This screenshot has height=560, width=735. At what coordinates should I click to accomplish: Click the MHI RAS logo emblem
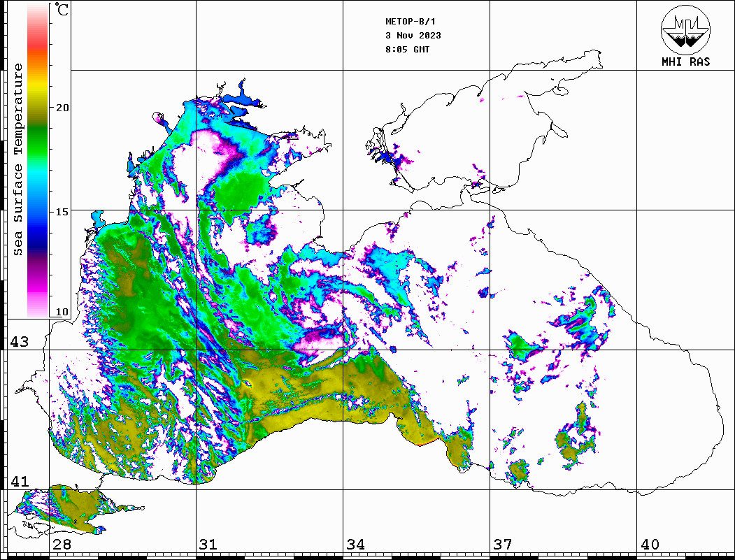[685, 29]
